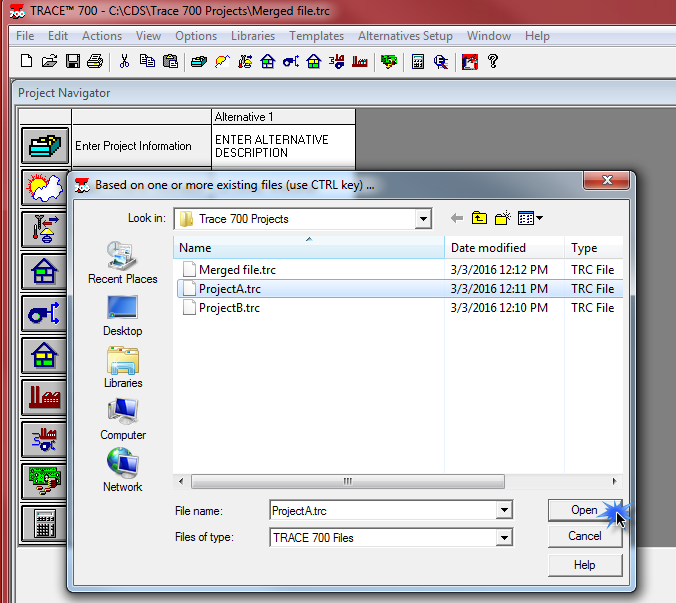This screenshot has width=676, height=603.
Task: Go to Computer in places sidebar
Action: 123,419
